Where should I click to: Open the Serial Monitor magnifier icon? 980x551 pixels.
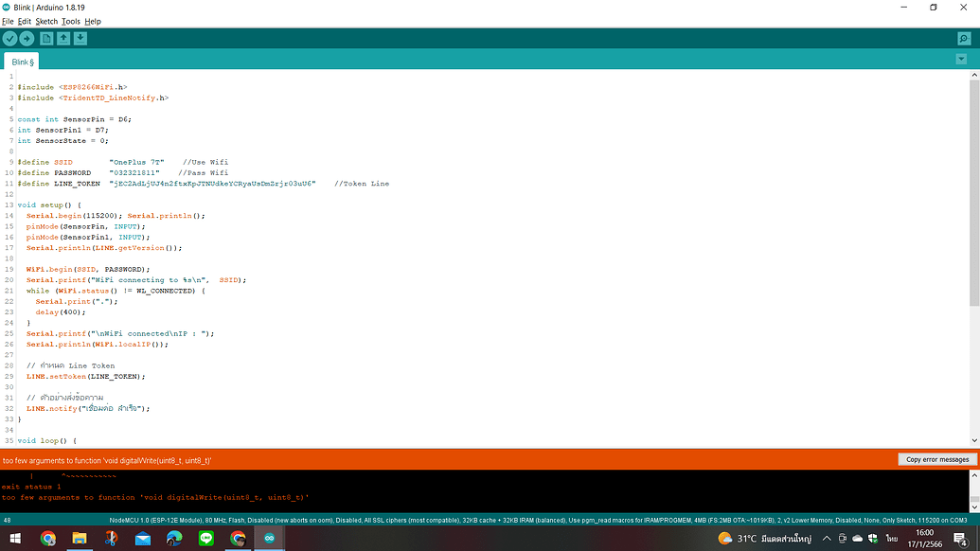pyautogui.click(x=964, y=39)
